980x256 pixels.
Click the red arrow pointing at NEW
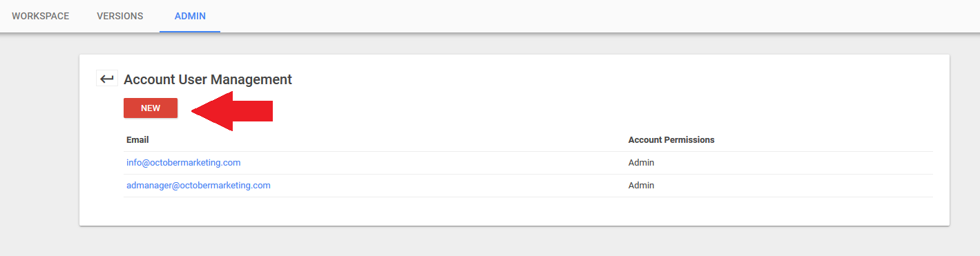coord(232,110)
